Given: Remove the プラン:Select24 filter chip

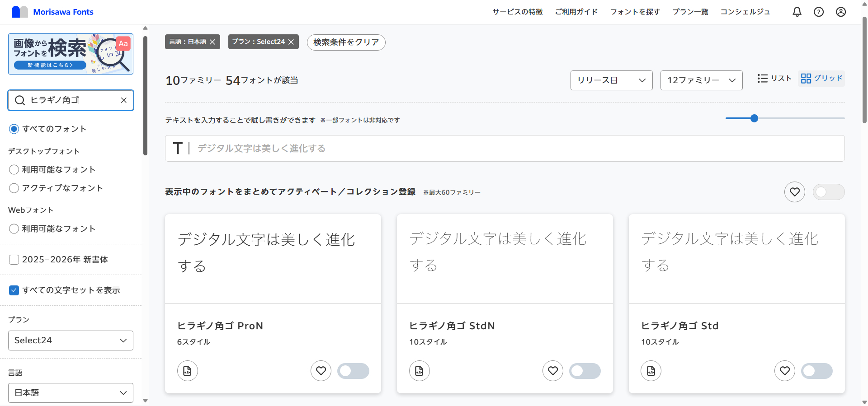Looking at the screenshot, I should pyautogui.click(x=291, y=42).
